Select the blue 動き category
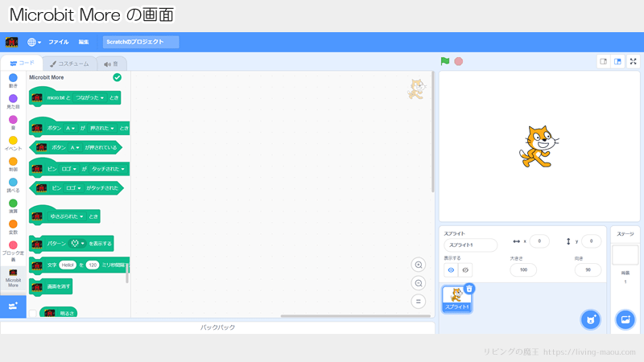644x362 pixels. (x=13, y=80)
